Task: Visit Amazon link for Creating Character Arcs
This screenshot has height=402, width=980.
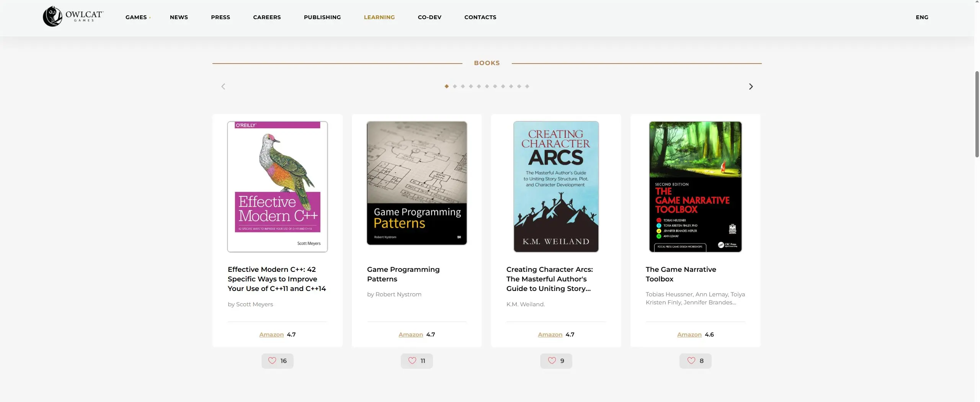Action: click(x=550, y=334)
